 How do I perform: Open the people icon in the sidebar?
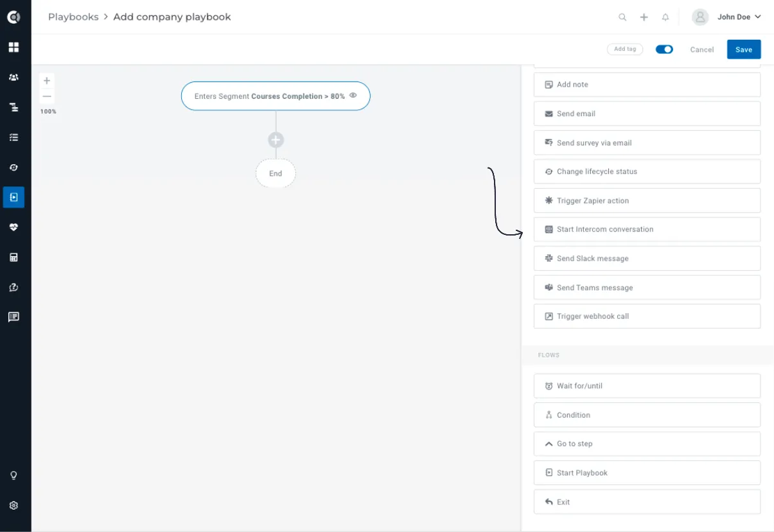pos(13,78)
